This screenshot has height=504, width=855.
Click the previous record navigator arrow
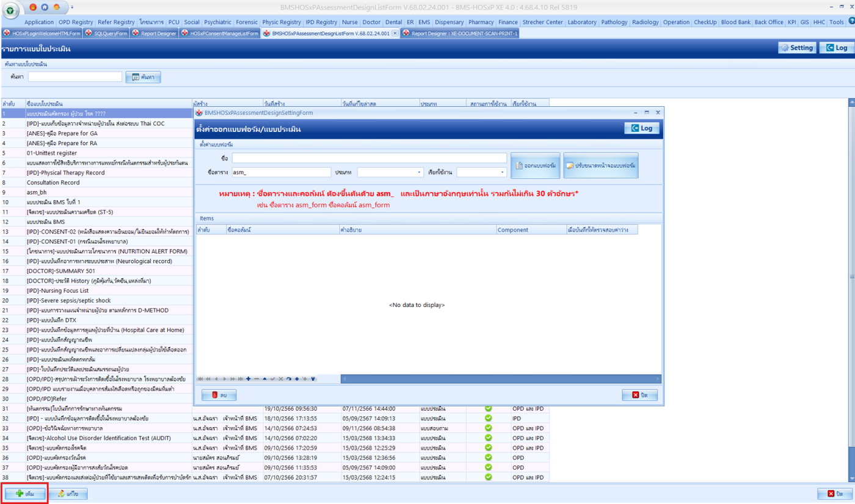coord(216,379)
